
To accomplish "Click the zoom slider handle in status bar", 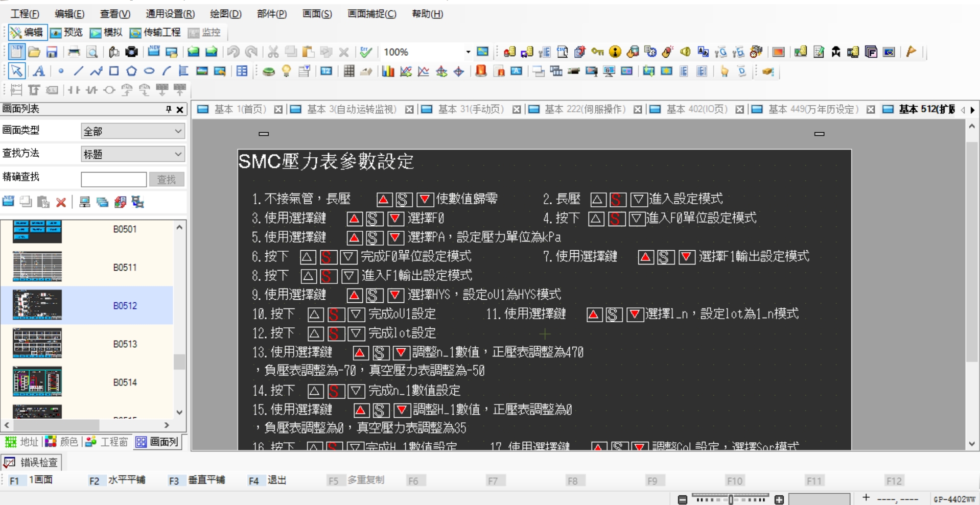I will pos(731,499).
